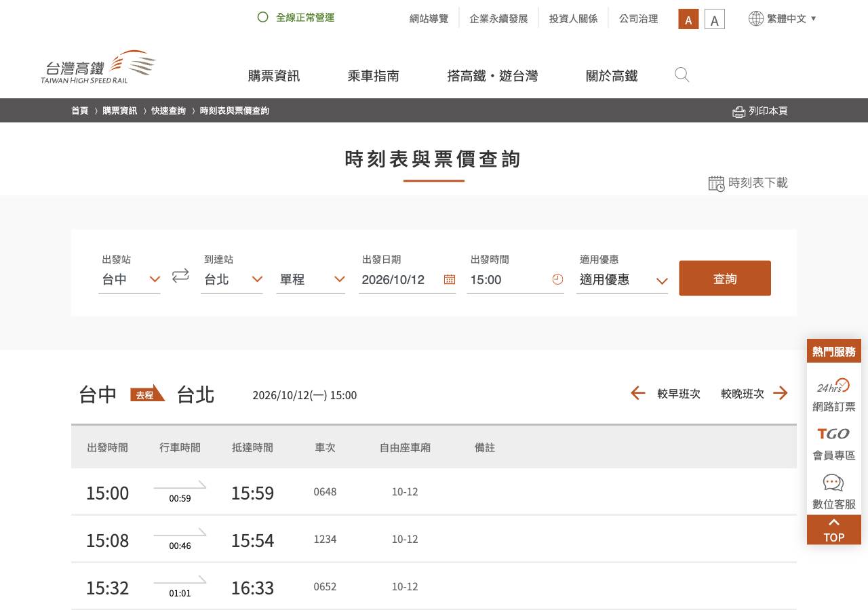Click the globe language icon

point(756,18)
